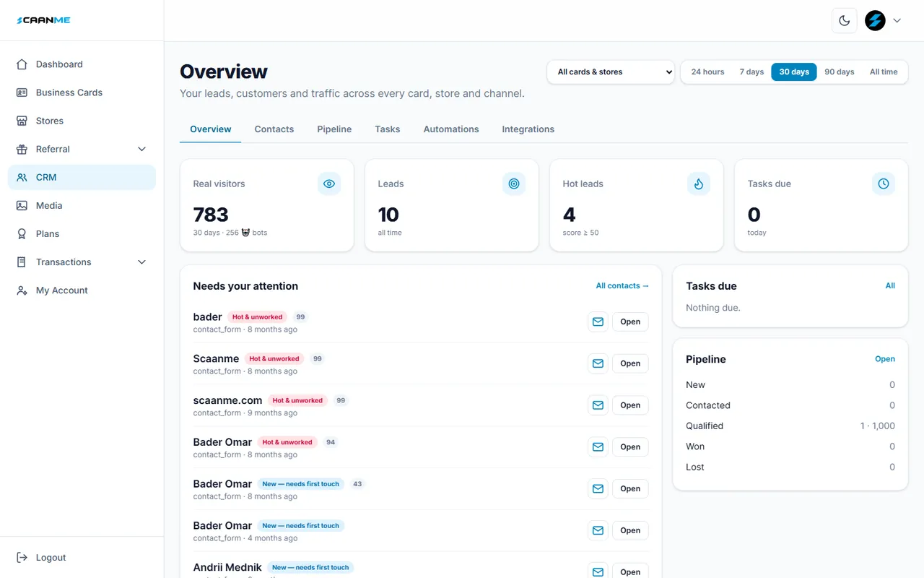
Task: Click the envelope icon for scaanme.com
Action: coord(598,405)
